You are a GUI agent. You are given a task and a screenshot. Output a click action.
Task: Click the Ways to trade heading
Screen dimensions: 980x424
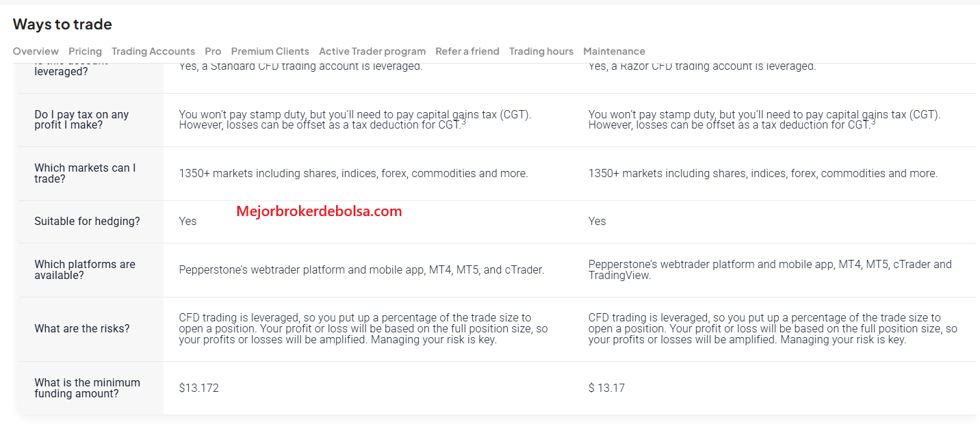coord(62,24)
